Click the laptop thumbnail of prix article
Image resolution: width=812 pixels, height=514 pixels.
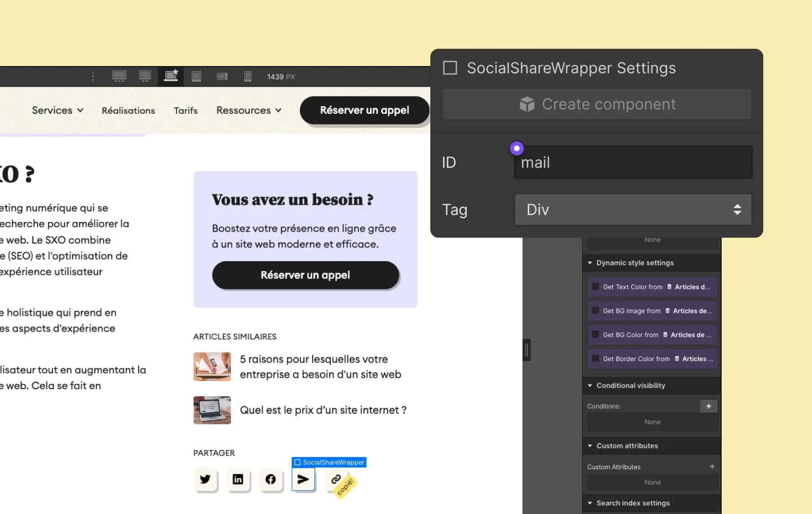click(212, 410)
